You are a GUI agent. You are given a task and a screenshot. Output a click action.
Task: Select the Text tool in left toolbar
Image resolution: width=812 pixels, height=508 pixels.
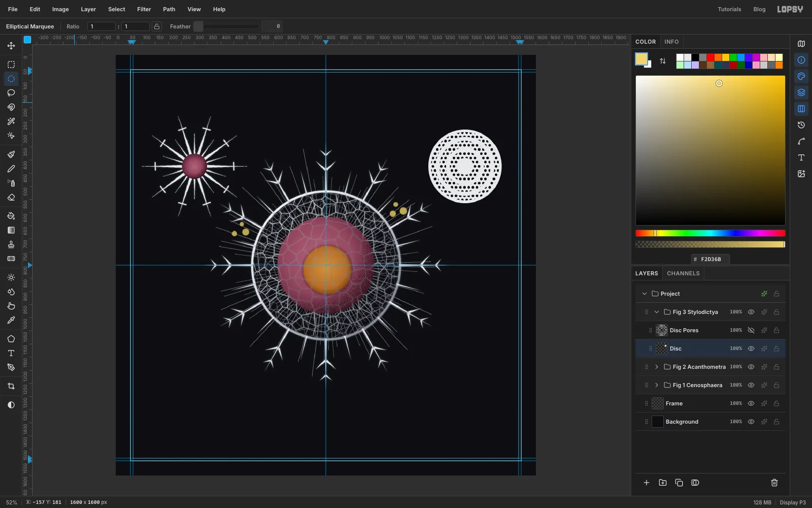pos(11,353)
